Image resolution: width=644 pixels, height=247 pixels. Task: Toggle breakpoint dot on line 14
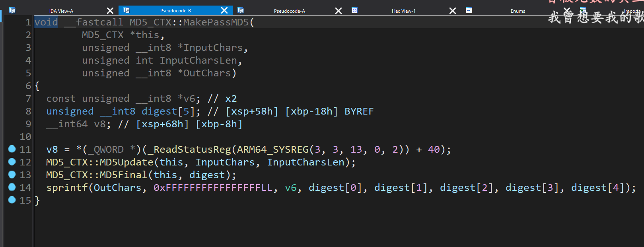pyautogui.click(x=12, y=187)
